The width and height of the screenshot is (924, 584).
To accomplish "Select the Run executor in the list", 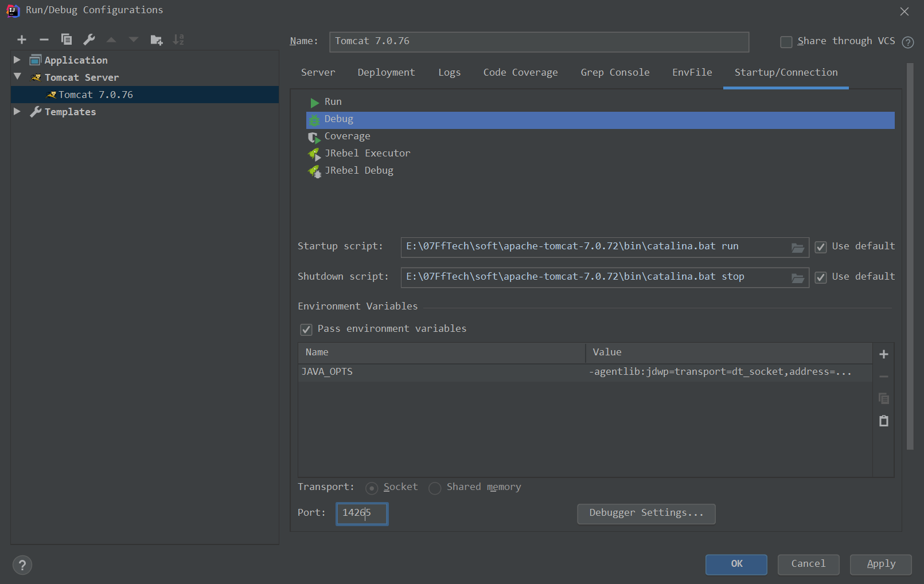I will (600, 102).
